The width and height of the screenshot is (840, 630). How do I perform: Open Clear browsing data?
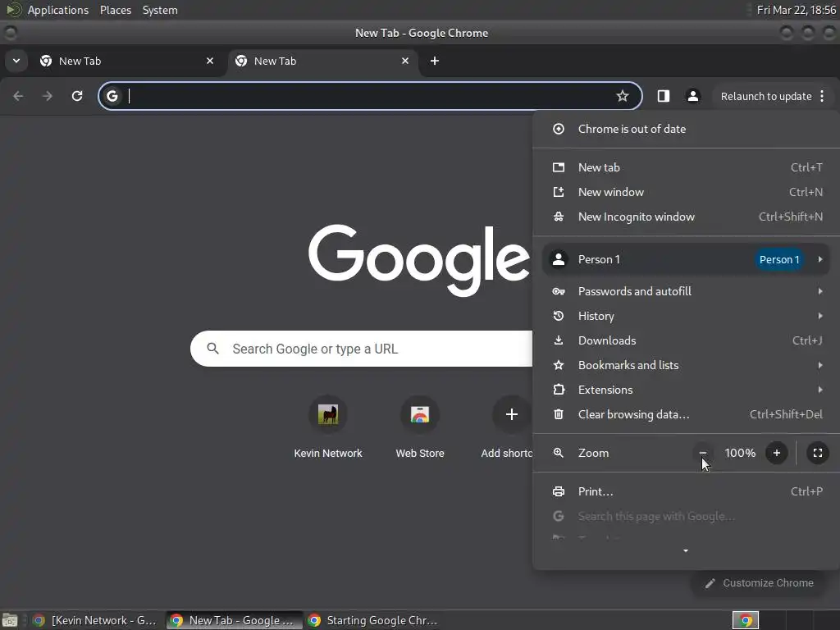[x=687, y=414]
